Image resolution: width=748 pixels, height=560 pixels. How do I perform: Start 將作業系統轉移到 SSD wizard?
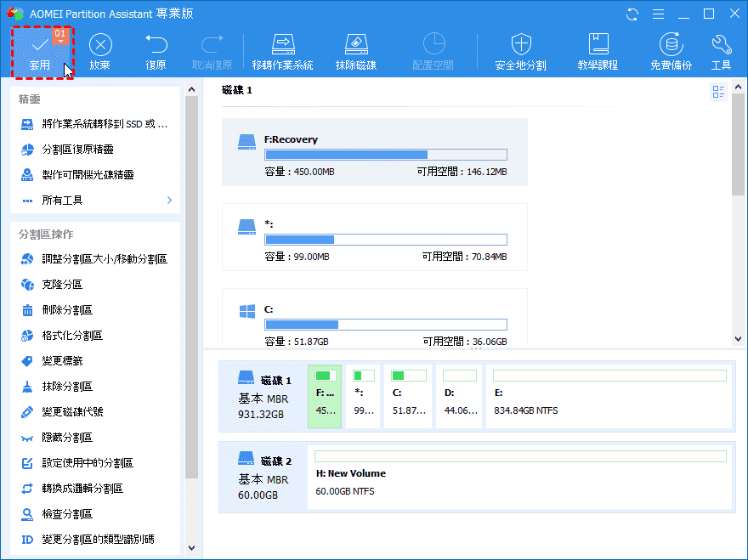[x=94, y=124]
